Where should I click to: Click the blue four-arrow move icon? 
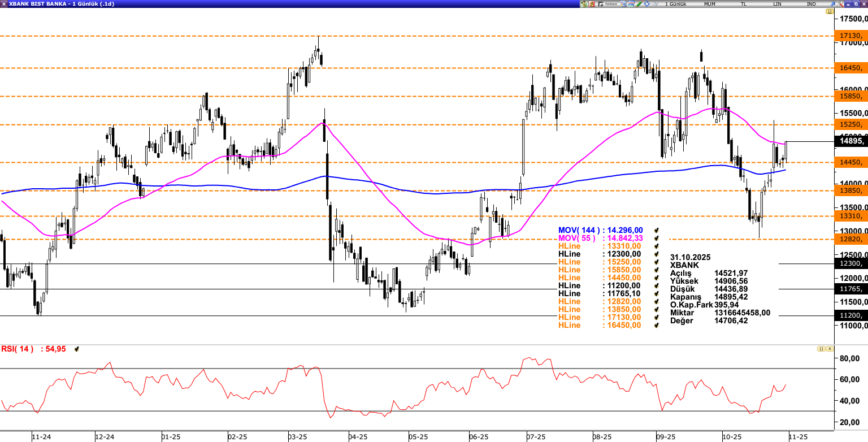point(647,4)
